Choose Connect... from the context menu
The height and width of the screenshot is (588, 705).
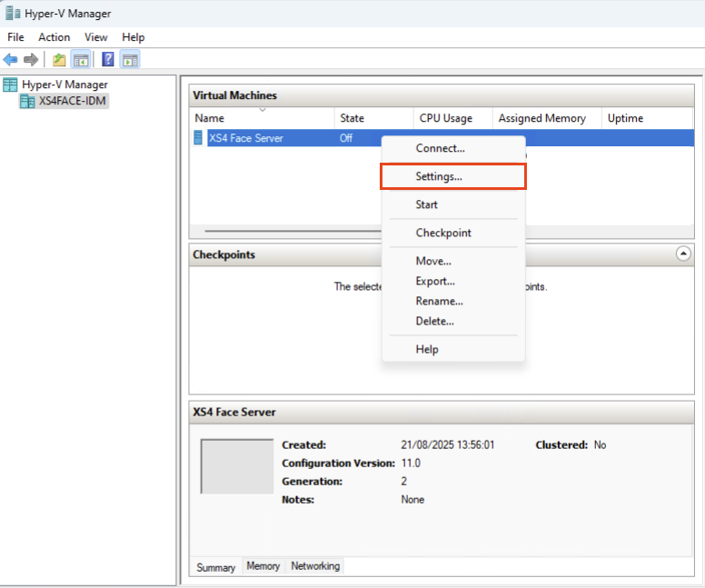pyautogui.click(x=453, y=148)
